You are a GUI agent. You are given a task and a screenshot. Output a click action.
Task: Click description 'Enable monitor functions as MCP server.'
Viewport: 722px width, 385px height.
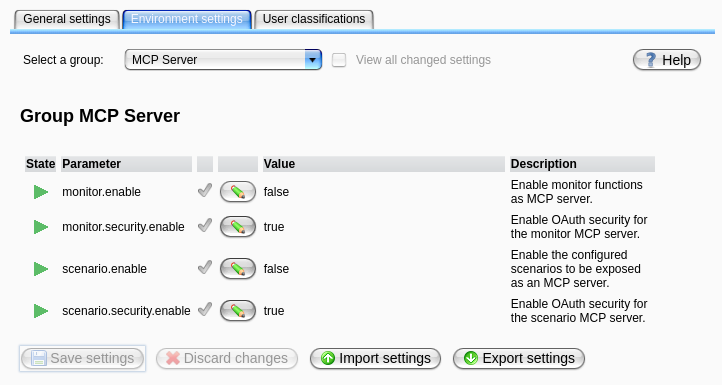pos(576,192)
